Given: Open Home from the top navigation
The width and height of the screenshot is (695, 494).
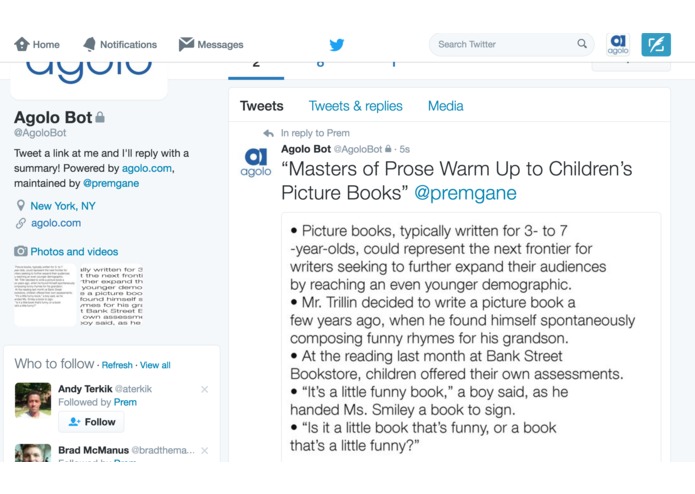Looking at the screenshot, I should (x=37, y=44).
